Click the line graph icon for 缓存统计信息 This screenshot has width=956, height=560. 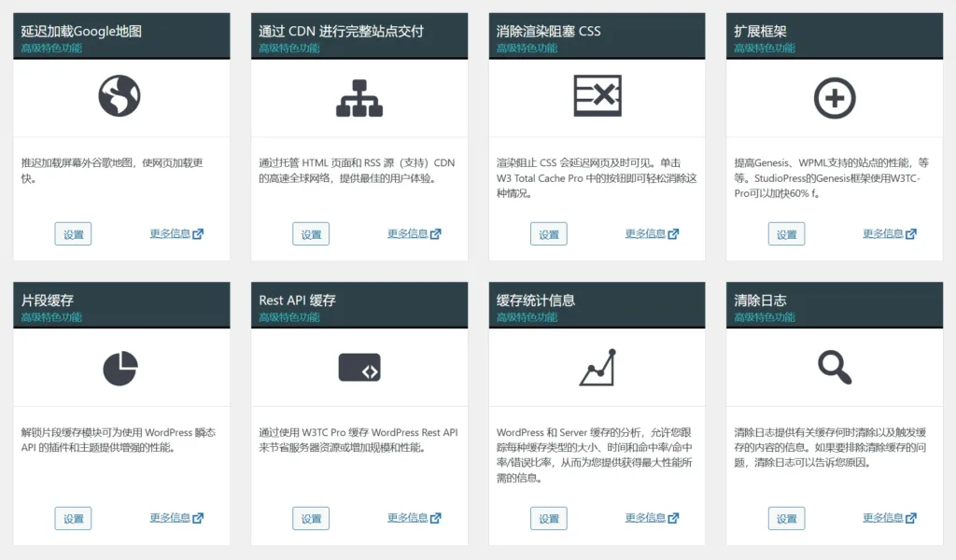pyautogui.click(x=596, y=367)
